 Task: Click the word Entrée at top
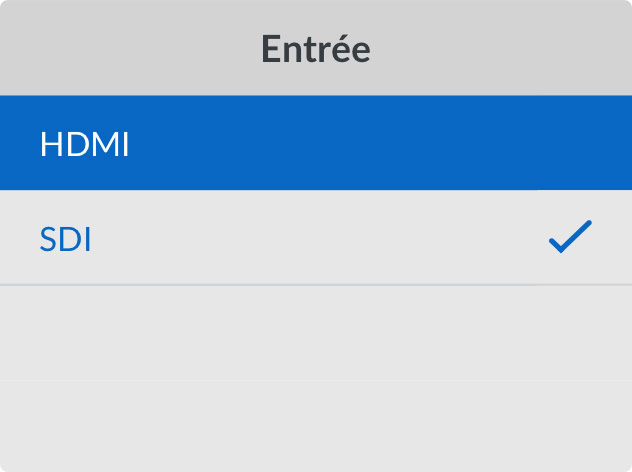point(316,48)
